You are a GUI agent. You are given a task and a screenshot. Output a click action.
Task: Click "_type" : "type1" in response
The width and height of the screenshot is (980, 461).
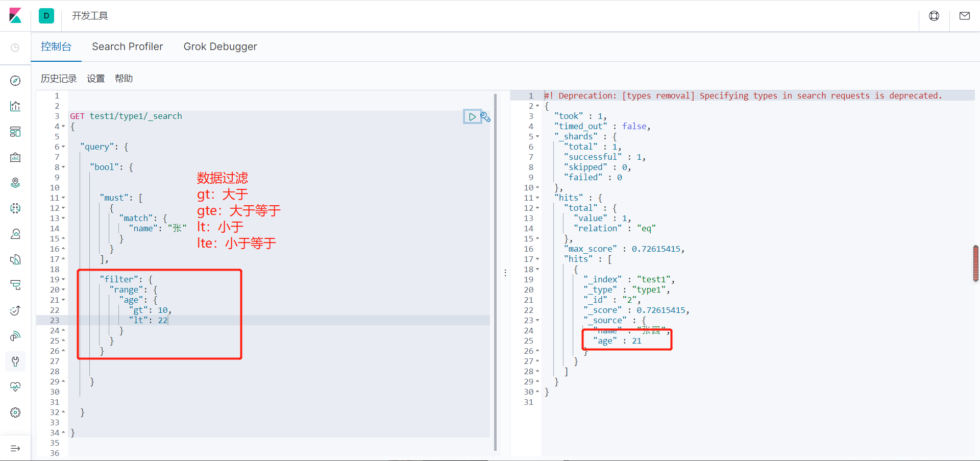click(627, 290)
